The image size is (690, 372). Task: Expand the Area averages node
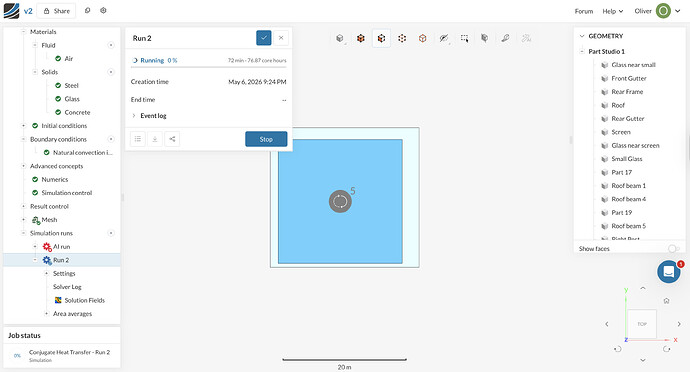point(47,313)
